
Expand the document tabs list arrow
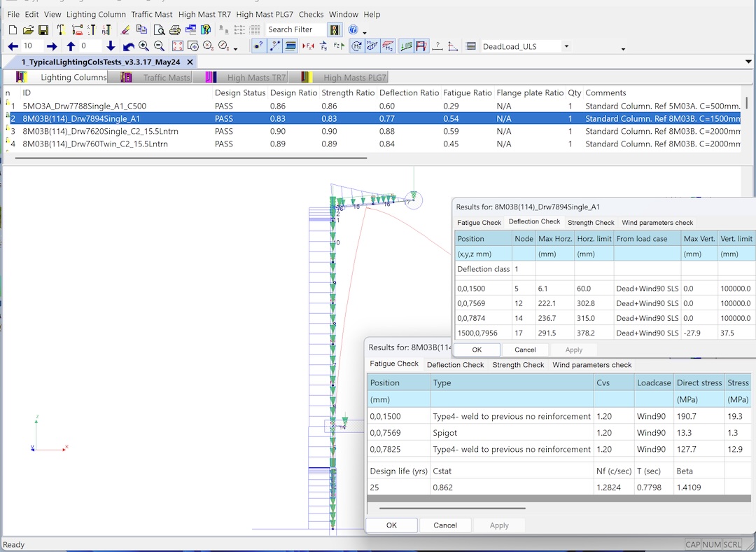click(748, 62)
